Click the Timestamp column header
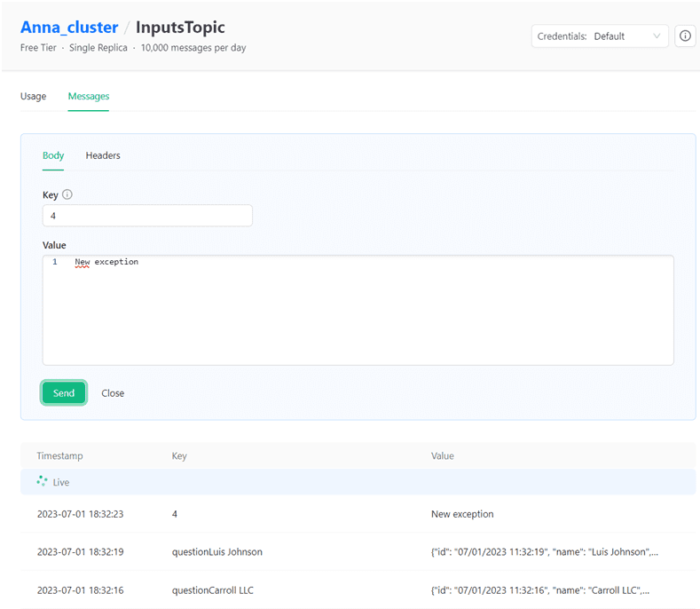 59,455
